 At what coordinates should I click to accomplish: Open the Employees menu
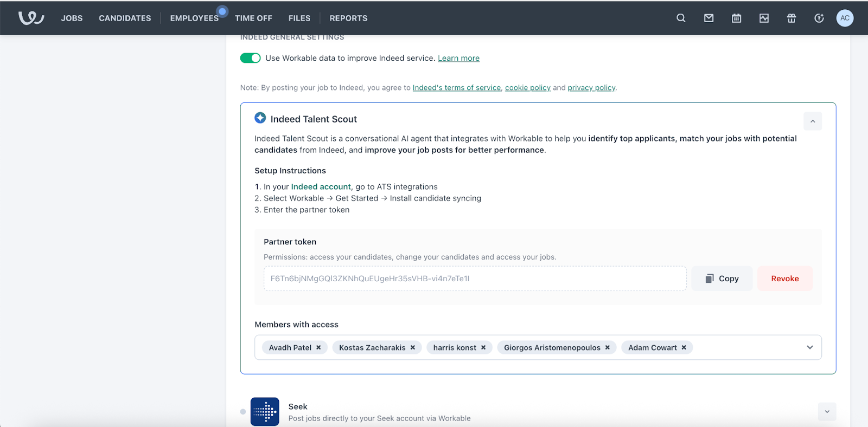(x=194, y=18)
